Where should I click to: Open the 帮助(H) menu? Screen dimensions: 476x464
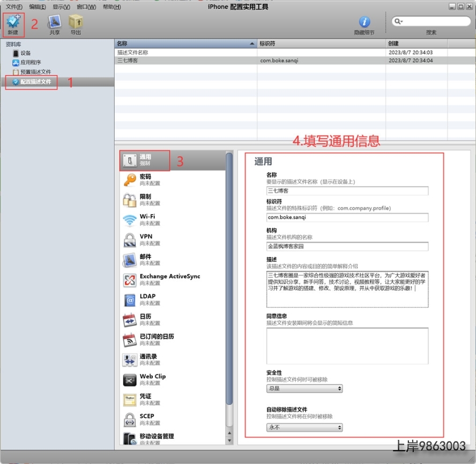coord(111,6)
